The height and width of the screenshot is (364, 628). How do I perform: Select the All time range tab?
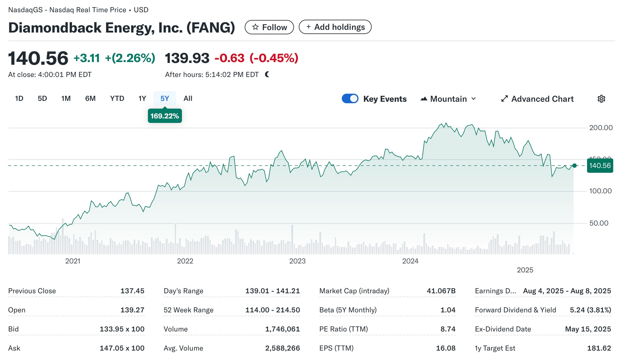point(188,98)
